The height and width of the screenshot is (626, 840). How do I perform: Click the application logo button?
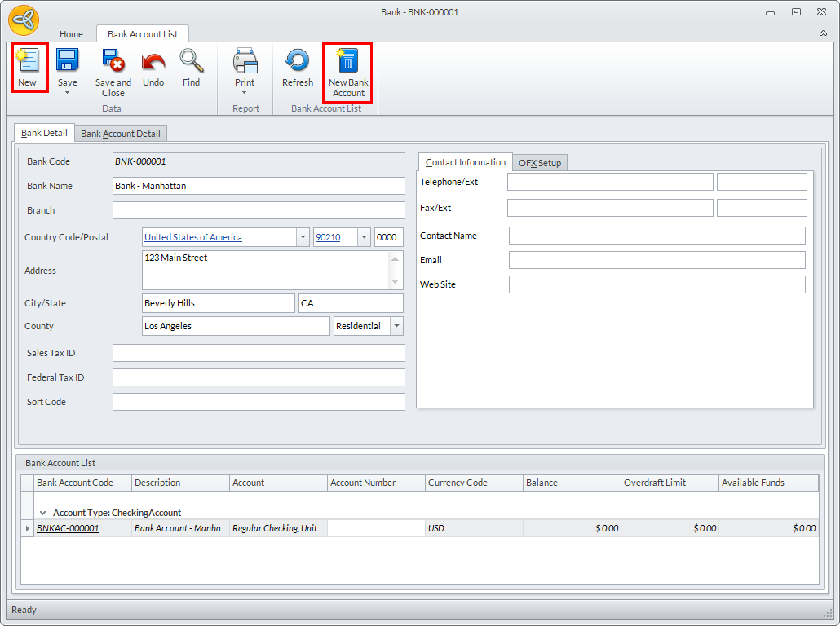tap(24, 20)
